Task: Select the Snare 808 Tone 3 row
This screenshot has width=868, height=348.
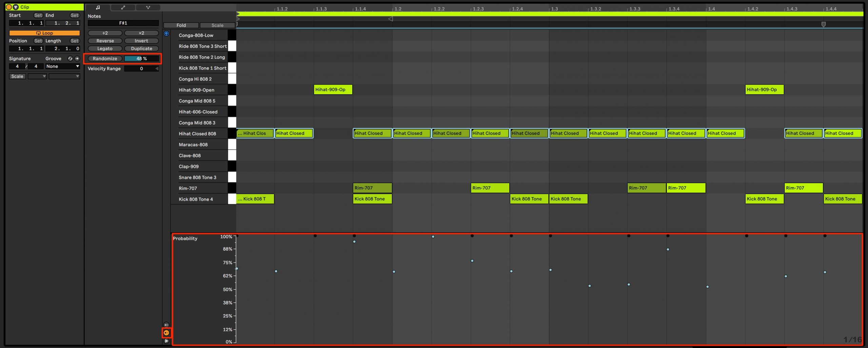Action: point(203,177)
